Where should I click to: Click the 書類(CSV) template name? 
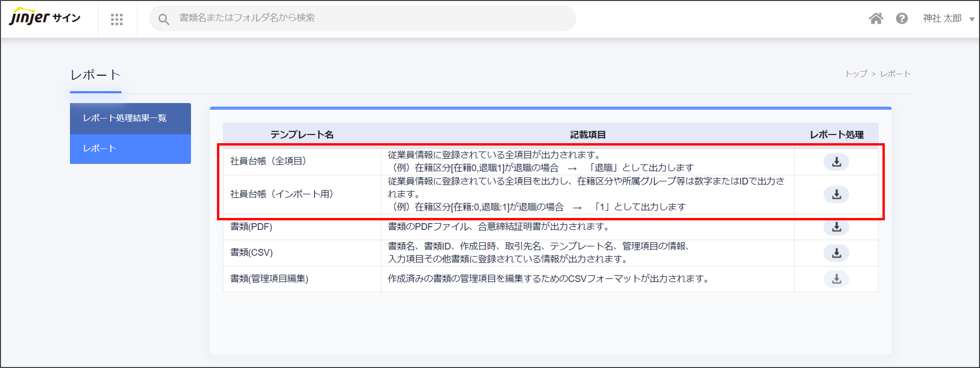point(251,253)
